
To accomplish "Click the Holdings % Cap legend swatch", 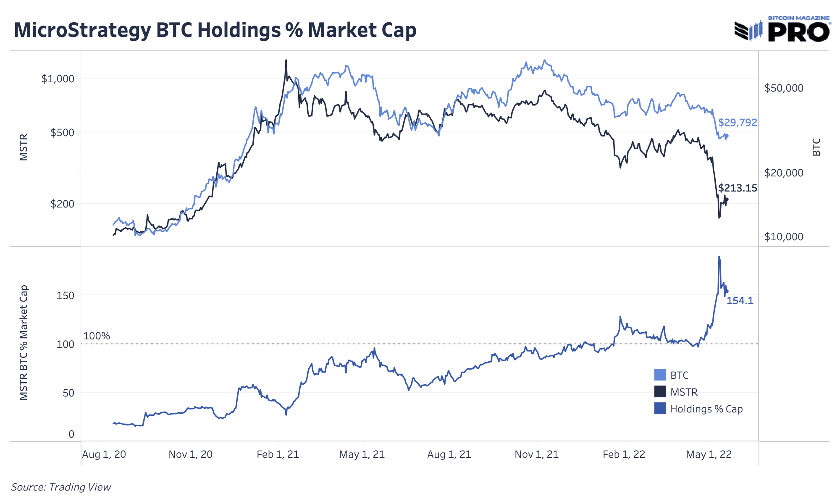I will [660, 409].
